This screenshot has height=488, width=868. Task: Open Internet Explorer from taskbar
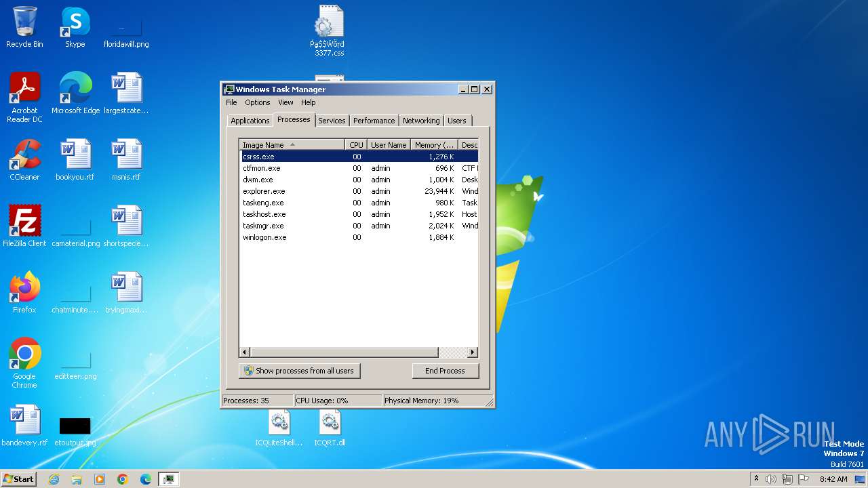54,479
